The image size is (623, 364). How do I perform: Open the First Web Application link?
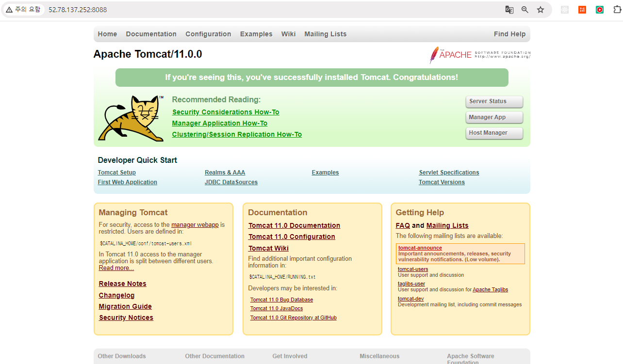pyautogui.click(x=128, y=182)
